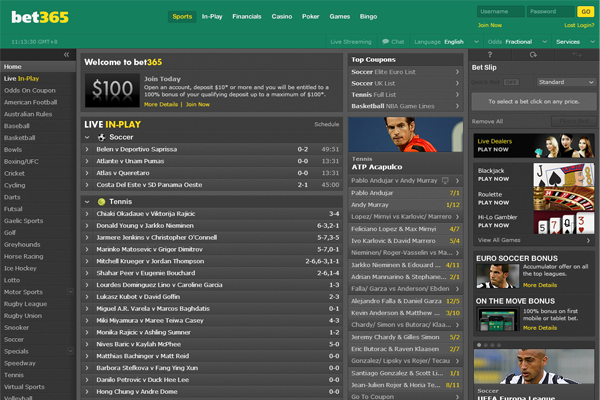Open Odds On Coupon in sidebar
Viewport: 600px width, 400px height.
click(x=30, y=90)
